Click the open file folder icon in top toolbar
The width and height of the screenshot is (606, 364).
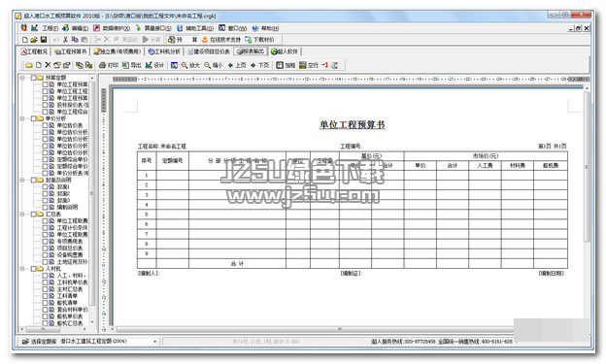click(x=34, y=40)
